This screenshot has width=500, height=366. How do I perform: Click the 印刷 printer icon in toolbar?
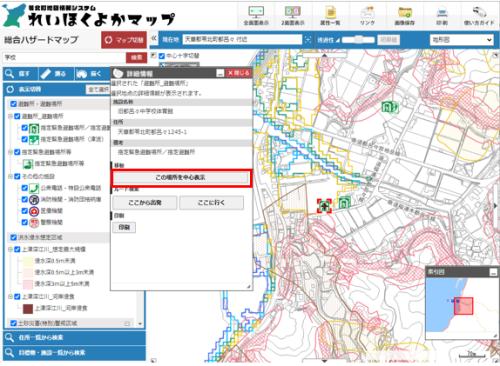tap(442, 12)
